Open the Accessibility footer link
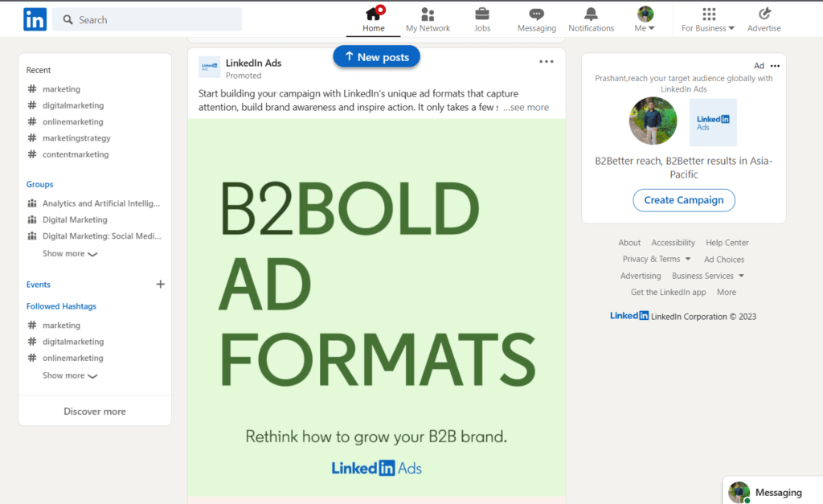This screenshot has width=823, height=504. [x=673, y=243]
